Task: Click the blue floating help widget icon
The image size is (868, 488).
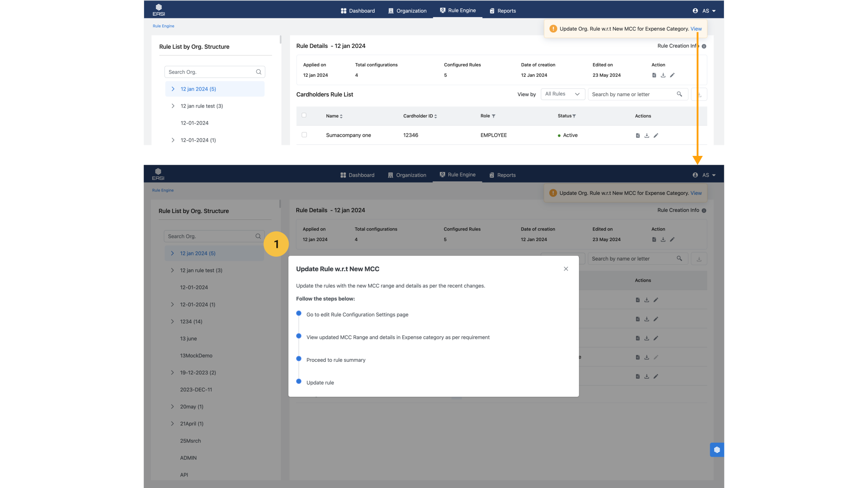Action: (717, 450)
